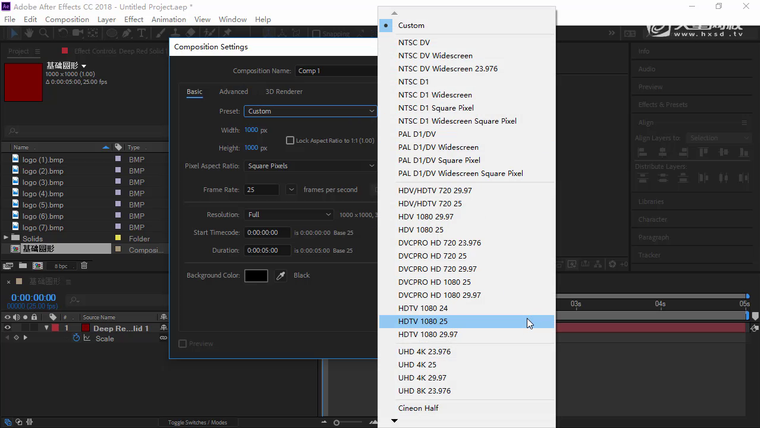Hide the Deep Red Solid layer
760x428 pixels.
[8, 328]
